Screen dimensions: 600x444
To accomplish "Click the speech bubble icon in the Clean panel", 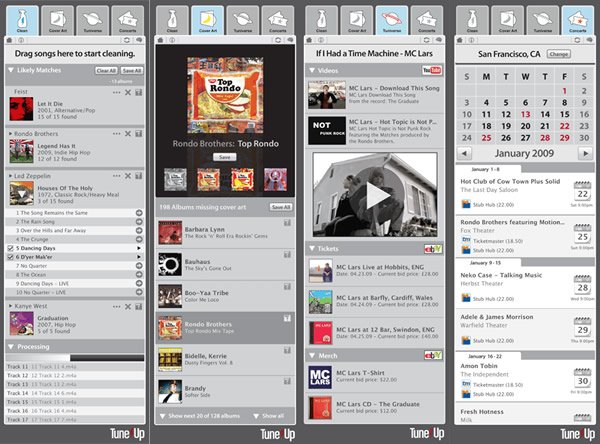I will coord(139,40).
